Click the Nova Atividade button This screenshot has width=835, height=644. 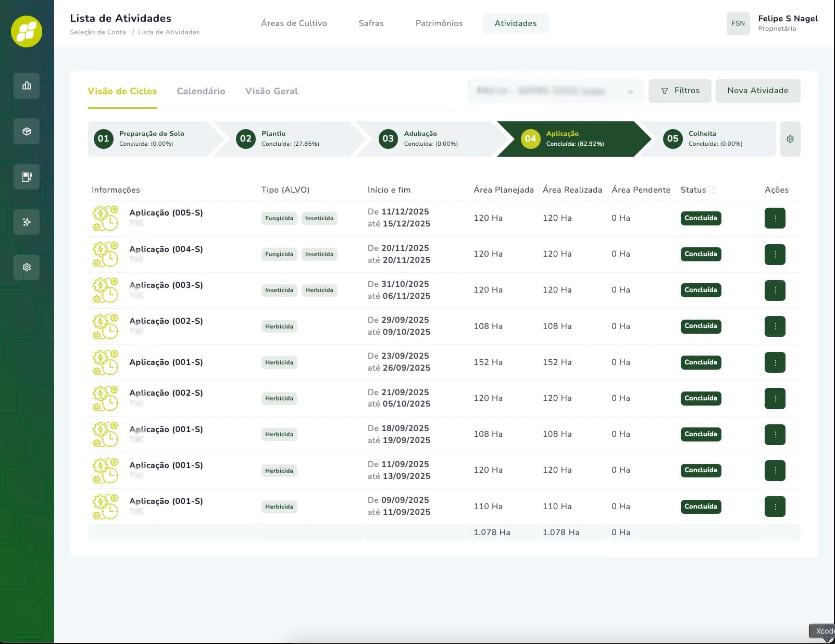tap(757, 91)
